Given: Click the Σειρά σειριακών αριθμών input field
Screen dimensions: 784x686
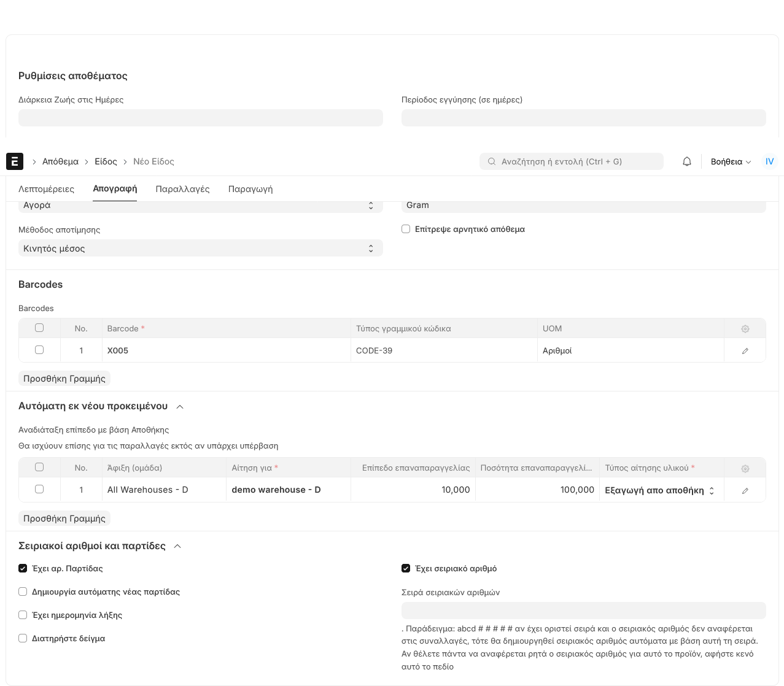Looking at the screenshot, I should click(x=583, y=611).
